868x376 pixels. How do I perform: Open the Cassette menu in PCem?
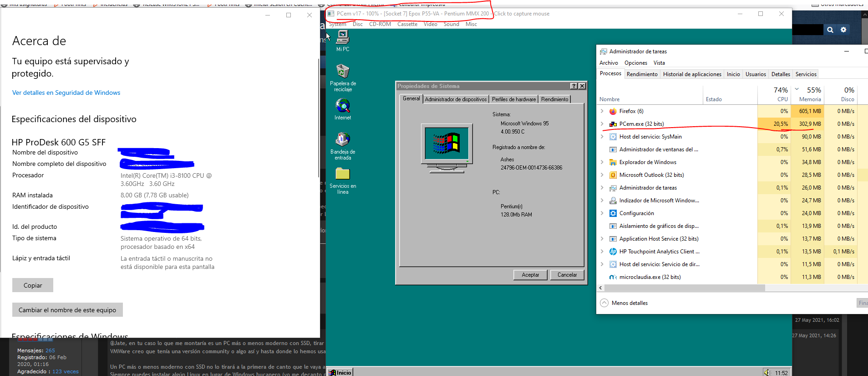click(407, 24)
